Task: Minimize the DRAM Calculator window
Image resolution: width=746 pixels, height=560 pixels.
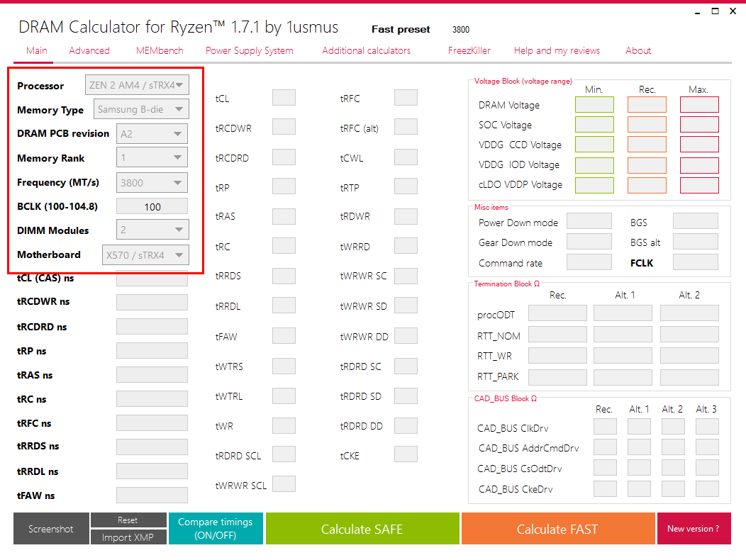Action: click(x=698, y=11)
